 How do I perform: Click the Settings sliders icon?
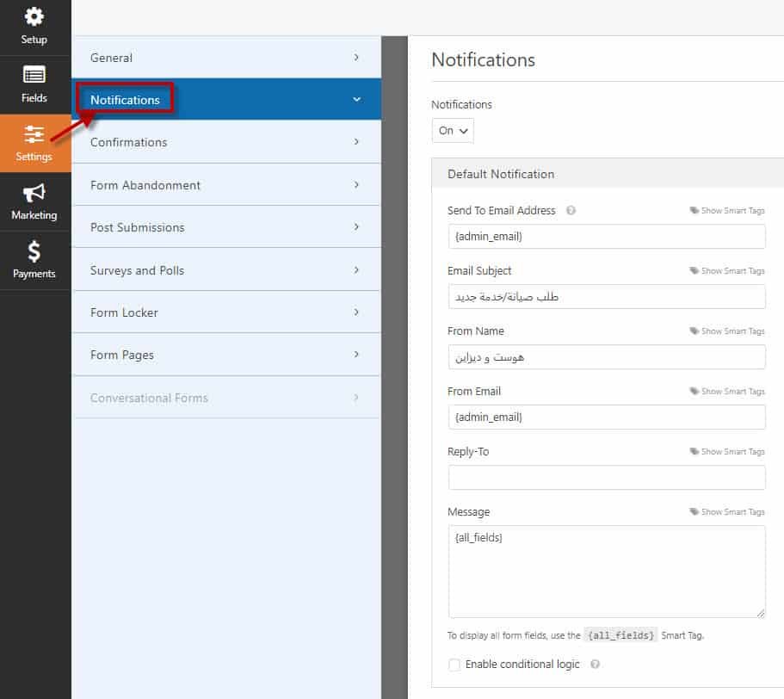[34, 134]
